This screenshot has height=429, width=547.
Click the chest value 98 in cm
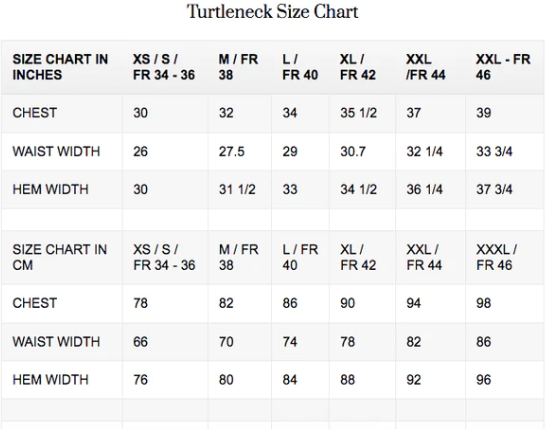click(x=484, y=303)
